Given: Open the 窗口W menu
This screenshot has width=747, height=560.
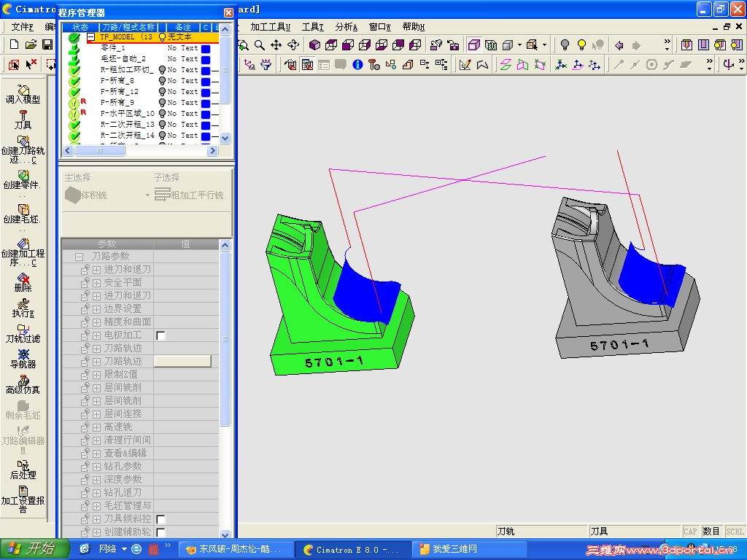Looking at the screenshot, I should coord(379,27).
